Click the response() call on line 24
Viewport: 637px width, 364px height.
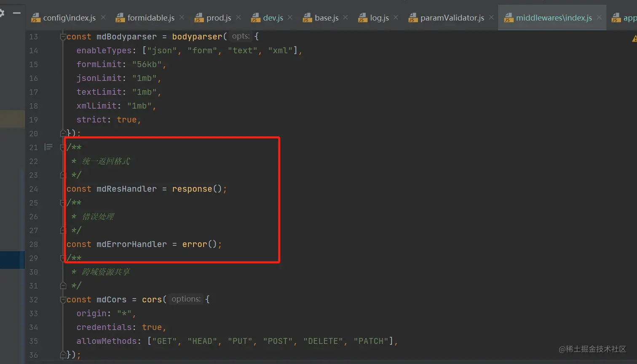click(x=197, y=189)
